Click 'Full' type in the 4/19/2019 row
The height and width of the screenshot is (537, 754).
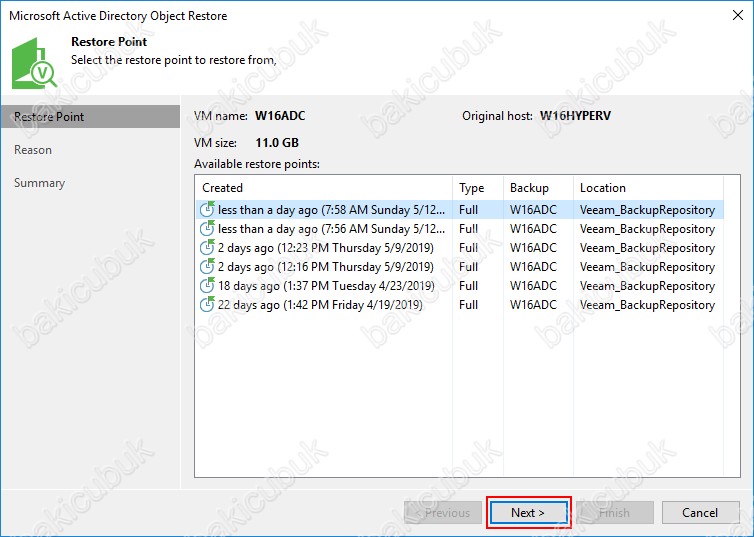(468, 305)
